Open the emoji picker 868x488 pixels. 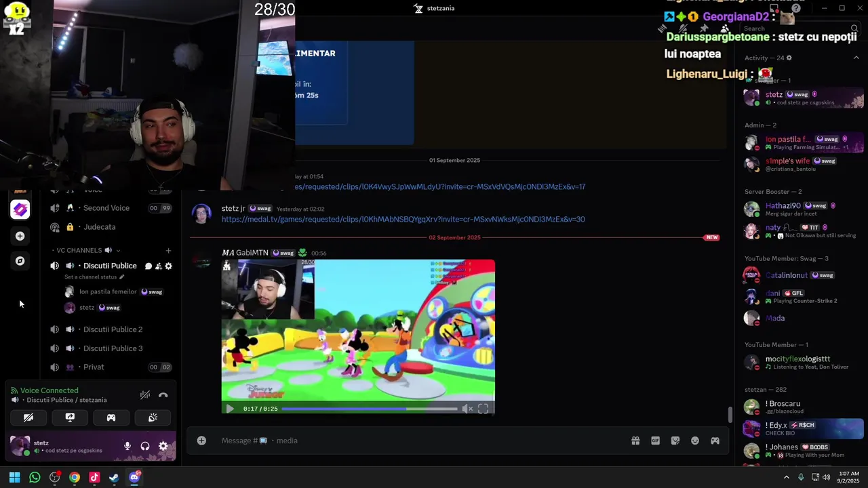[695, 441]
